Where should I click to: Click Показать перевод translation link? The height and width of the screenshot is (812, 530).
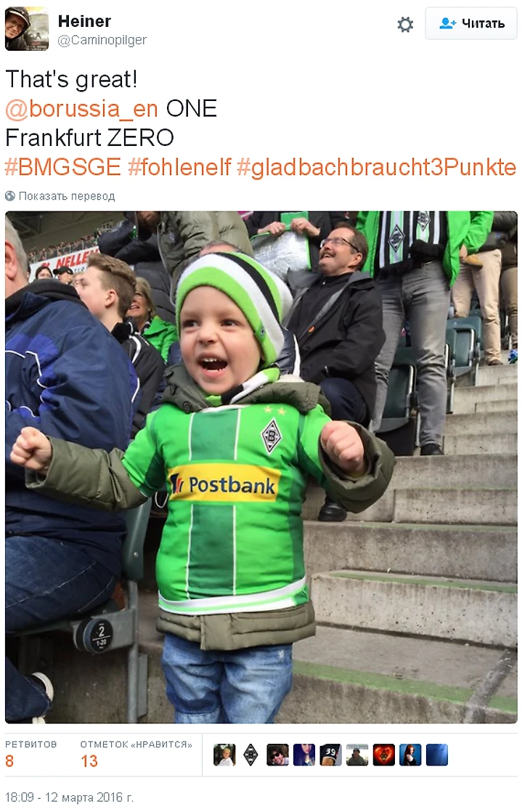[x=67, y=196]
